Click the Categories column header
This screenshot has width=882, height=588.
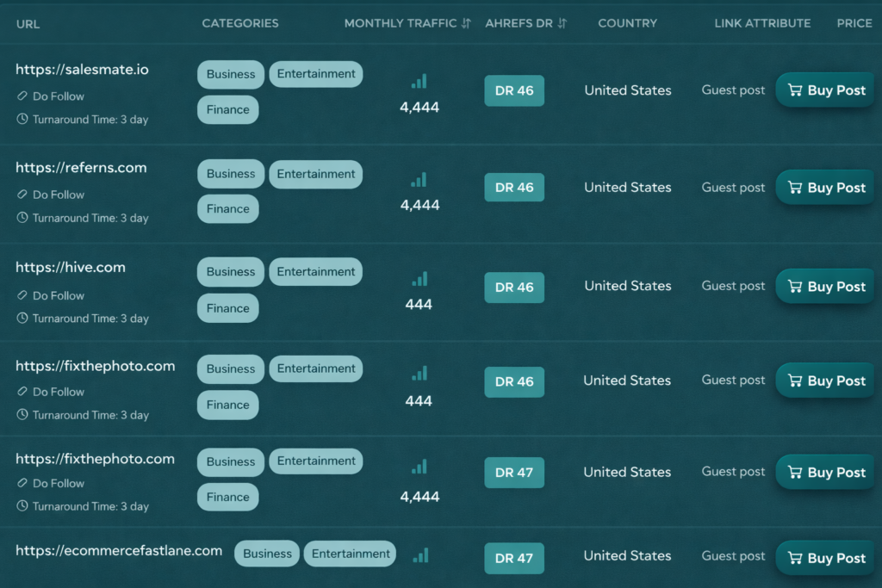tap(240, 23)
